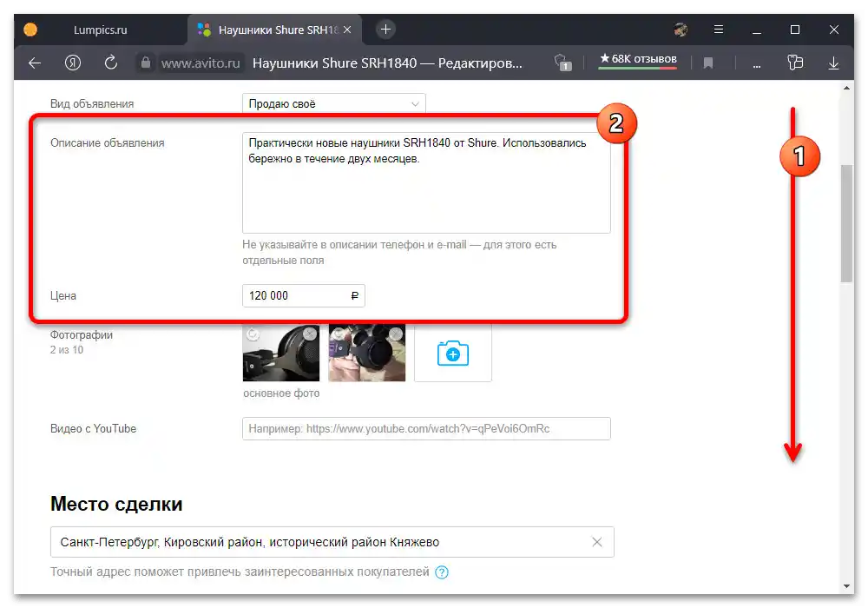Open a new tab with the plus button
The width and height of the screenshot is (868, 608).
point(386,30)
